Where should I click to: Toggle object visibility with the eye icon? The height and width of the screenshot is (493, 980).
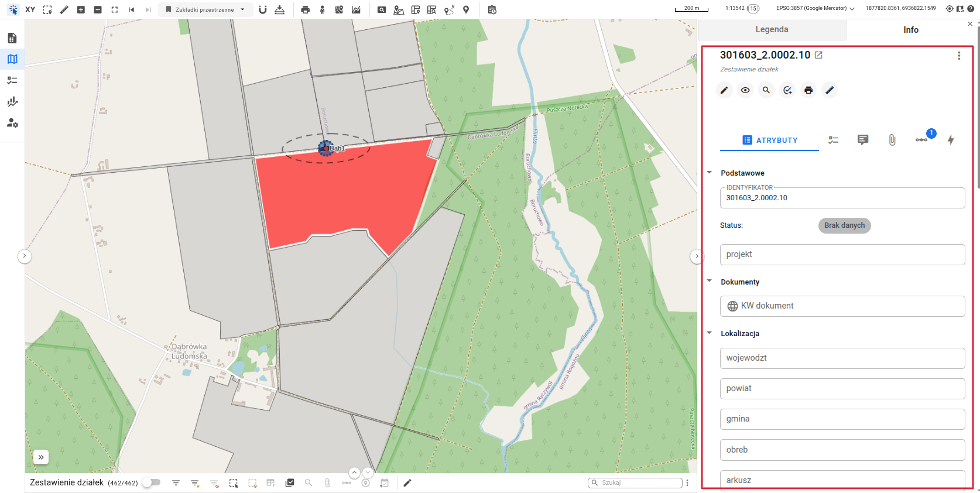745,90
